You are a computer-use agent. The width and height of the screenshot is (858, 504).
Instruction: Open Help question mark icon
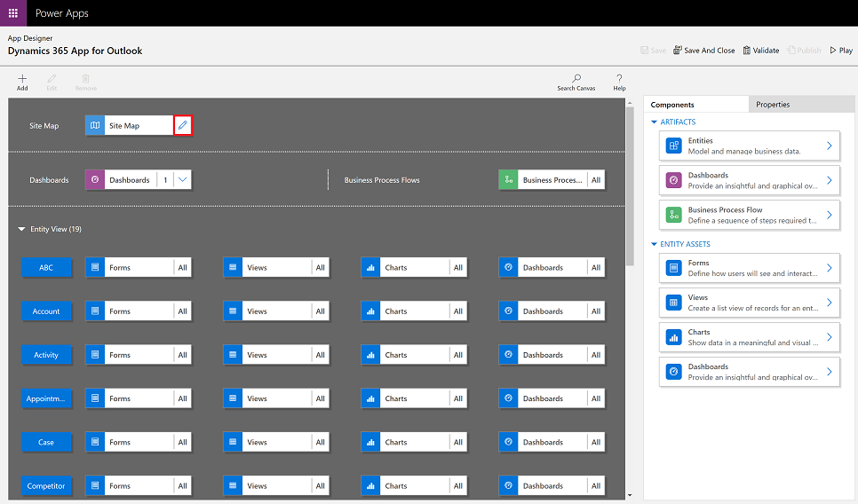(619, 78)
